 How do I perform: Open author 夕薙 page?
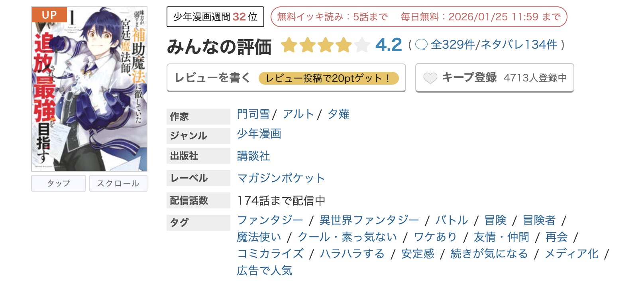pos(339,114)
